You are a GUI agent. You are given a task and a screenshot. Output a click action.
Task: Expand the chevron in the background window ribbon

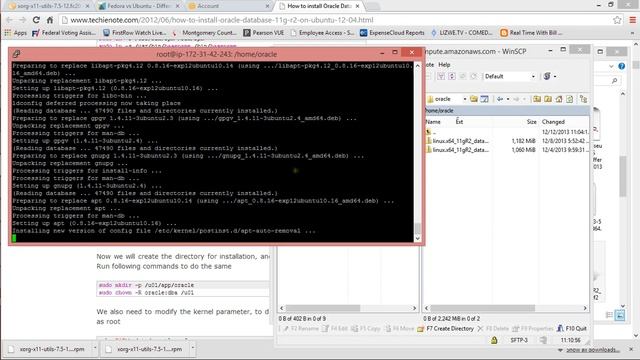[x=611, y=66]
